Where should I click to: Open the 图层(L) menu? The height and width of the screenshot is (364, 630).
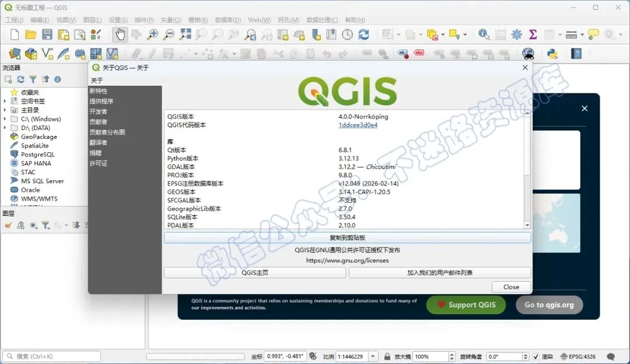point(92,20)
